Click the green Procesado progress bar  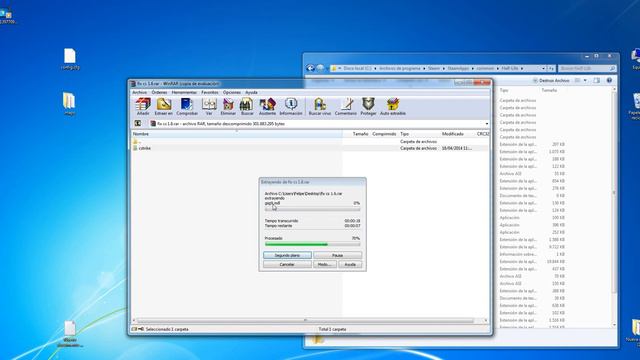click(x=313, y=244)
